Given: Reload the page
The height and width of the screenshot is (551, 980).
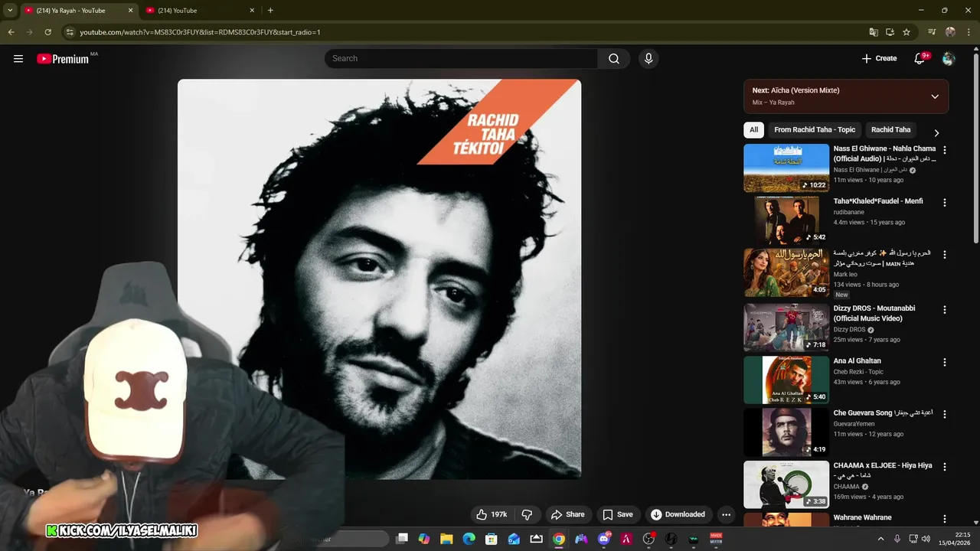Looking at the screenshot, I should 47,32.
